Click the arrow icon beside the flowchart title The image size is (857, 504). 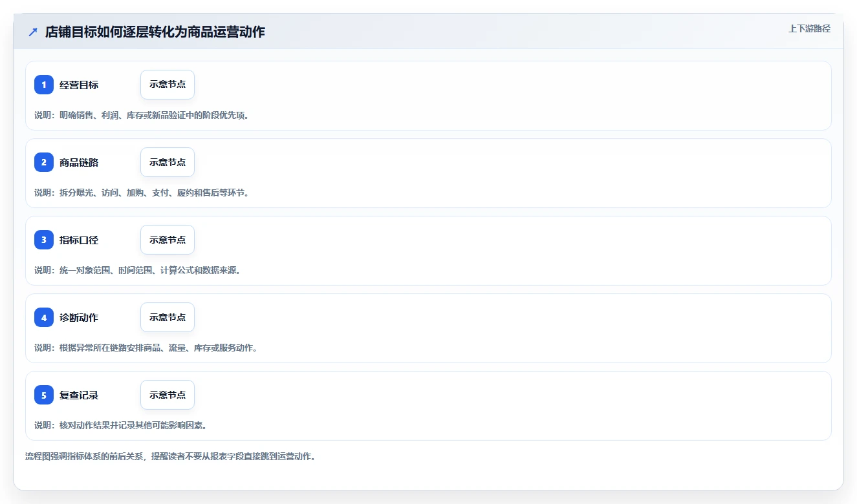(33, 32)
